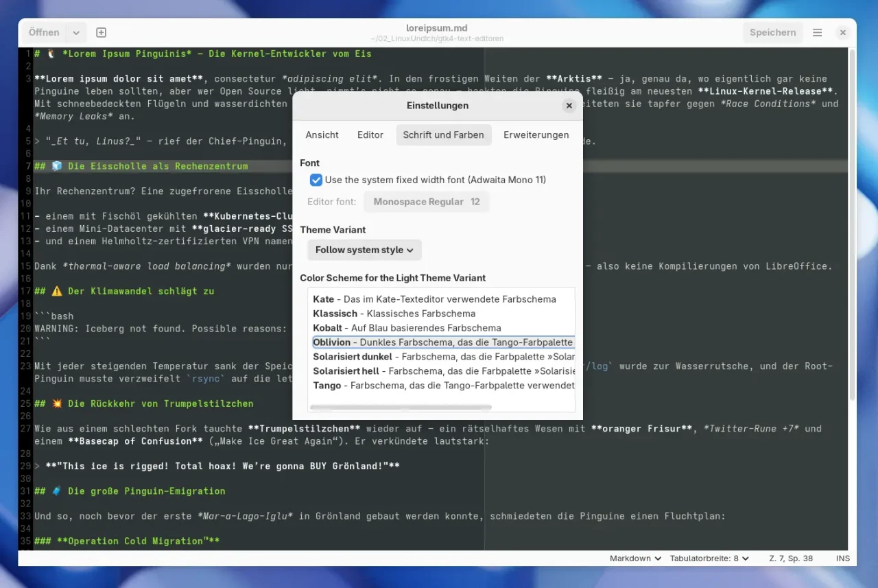Select the Schrift und Farben tab
This screenshot has height=588, width=878.
(443, 134)
